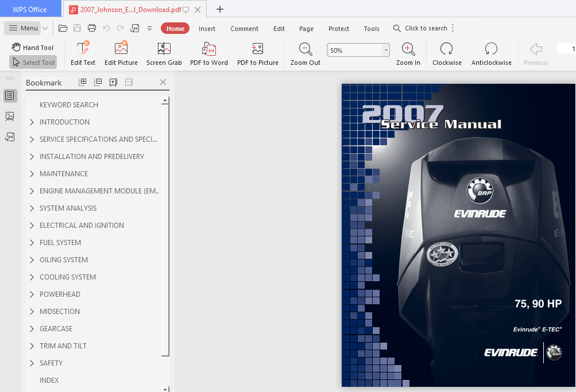
Task: Open the Comment ribbon tab
Action: coord(244,29)
